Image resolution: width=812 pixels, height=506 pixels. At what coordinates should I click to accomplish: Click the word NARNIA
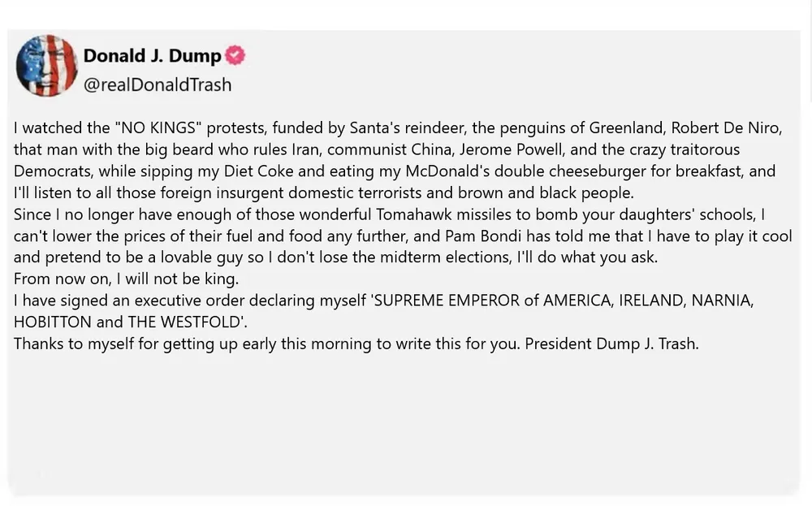tap(722, 301)
